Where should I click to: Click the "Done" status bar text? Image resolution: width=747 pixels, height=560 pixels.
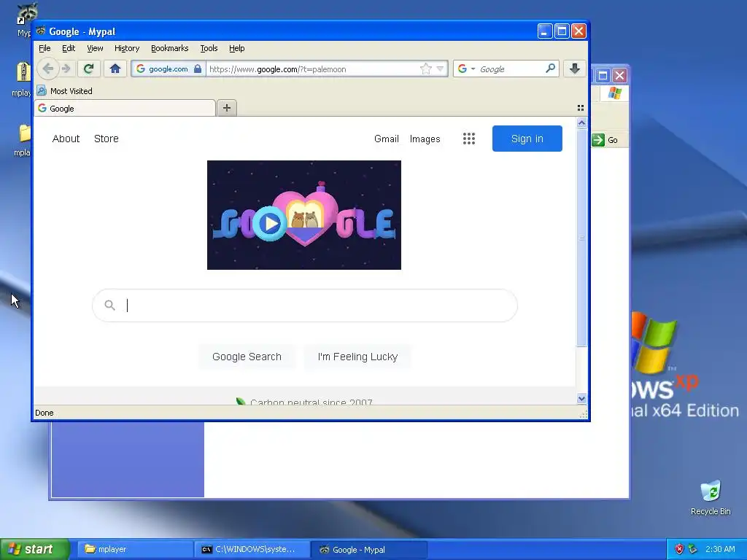44,413
